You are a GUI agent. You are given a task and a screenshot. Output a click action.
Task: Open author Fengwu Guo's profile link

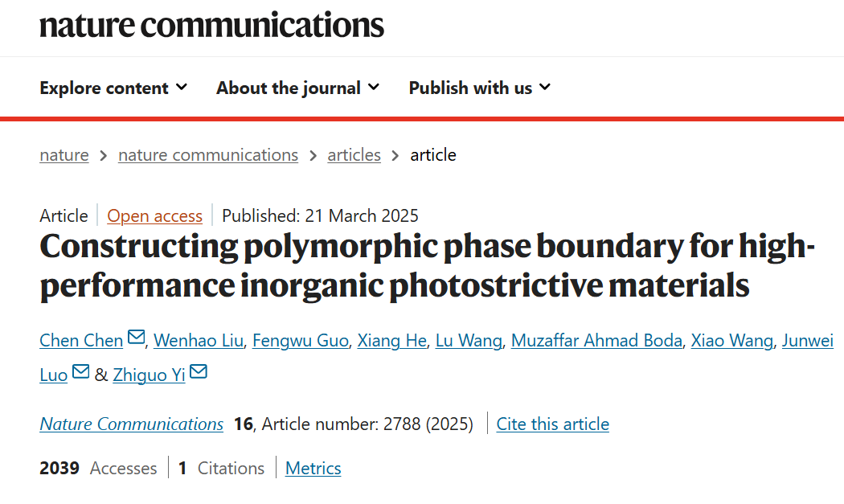[301, 340]
